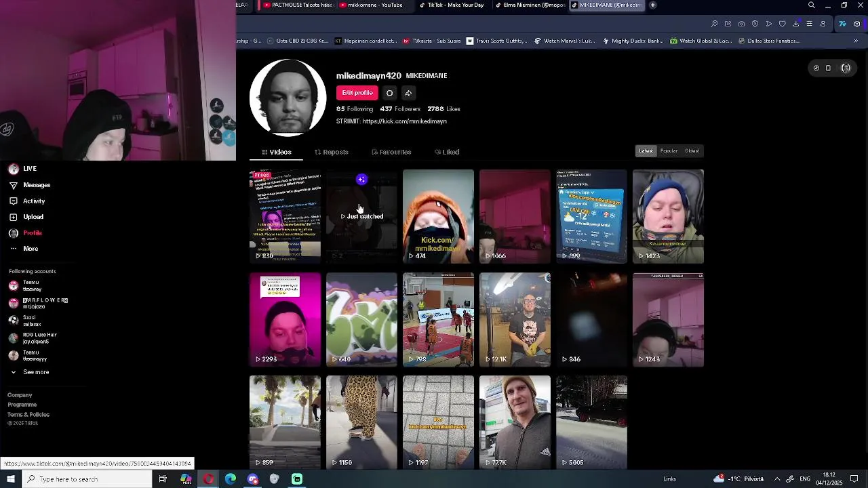Open Sassi sailasax following account
This screenshot has height=488, width=868.
[x=25, y=321]
